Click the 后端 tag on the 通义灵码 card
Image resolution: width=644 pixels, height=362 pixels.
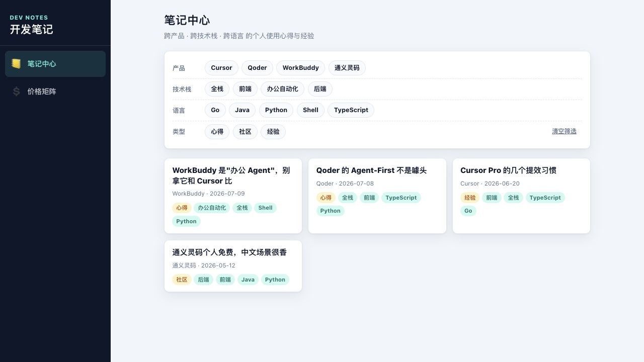(203, 280)
